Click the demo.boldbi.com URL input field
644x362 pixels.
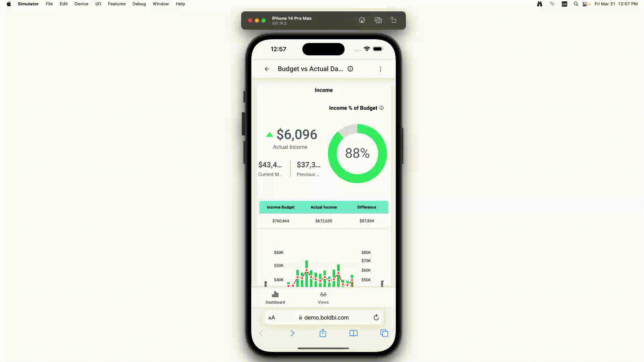[x=323, y=317]
